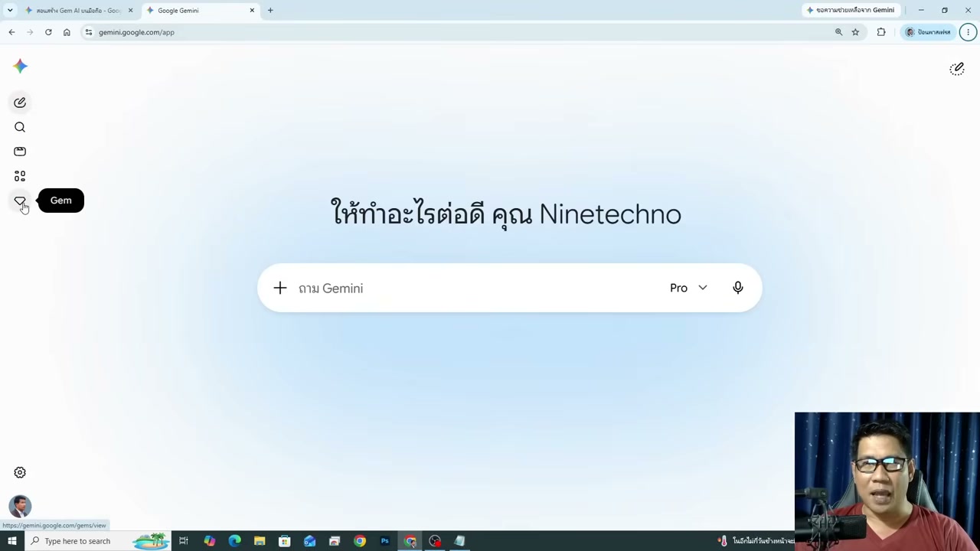Click the Ask Gemini prompt input field
The image size is (980, 551).
[x=475, y=289]
